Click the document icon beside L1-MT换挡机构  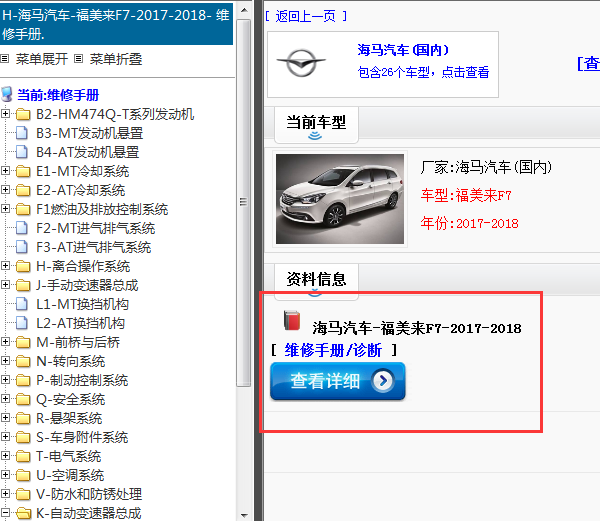(x=22, y=304)
